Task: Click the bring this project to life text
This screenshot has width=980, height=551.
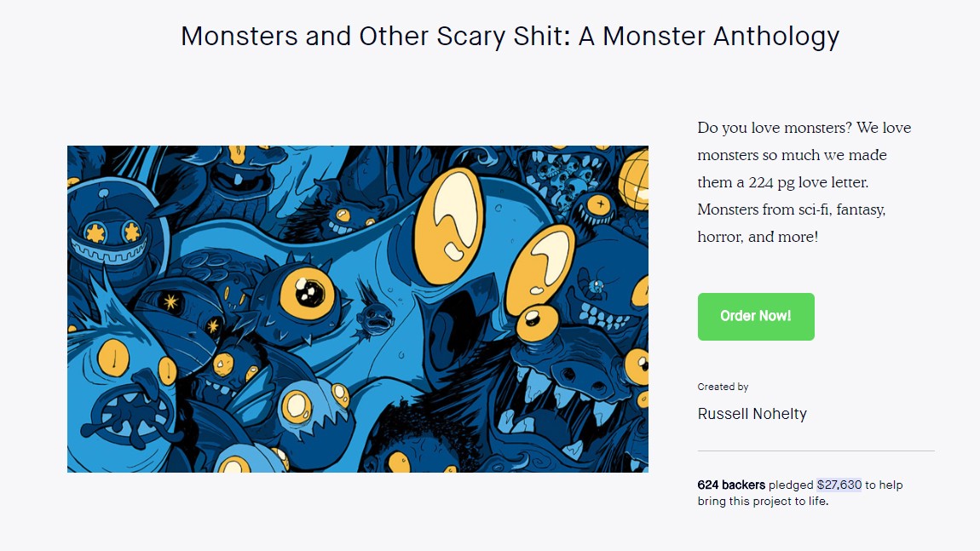Action: [763, 501]
